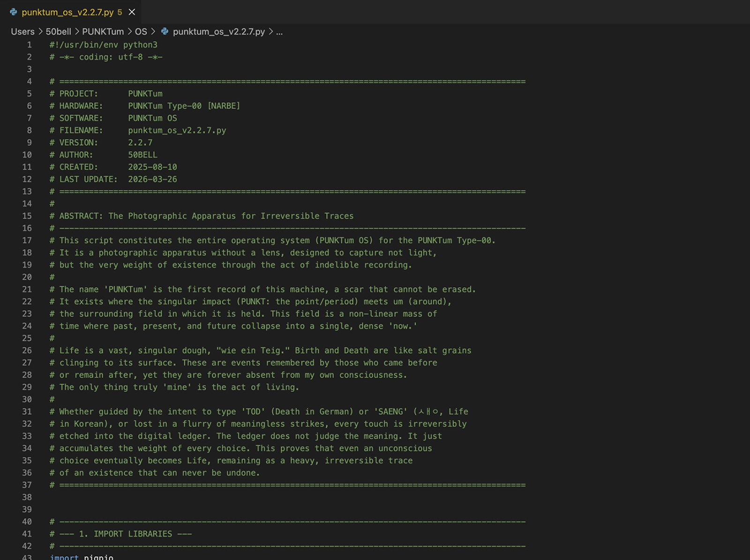The height and width of the screenshot is (560, 750).
Task: Click line number 15 in the gutter
Action: pyautogui.click(x=27, y=216)
